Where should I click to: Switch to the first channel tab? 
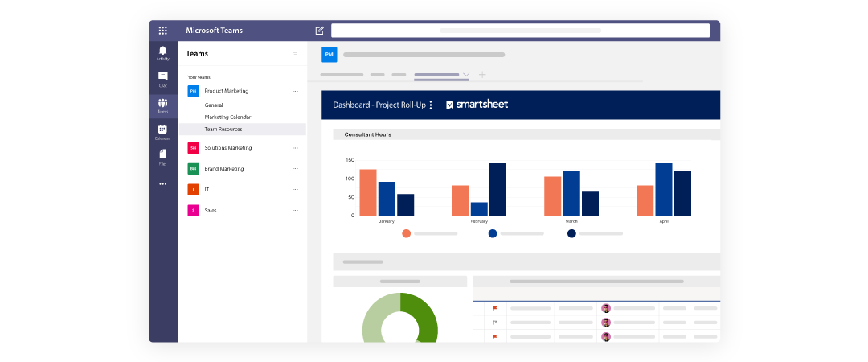(342, 74)
